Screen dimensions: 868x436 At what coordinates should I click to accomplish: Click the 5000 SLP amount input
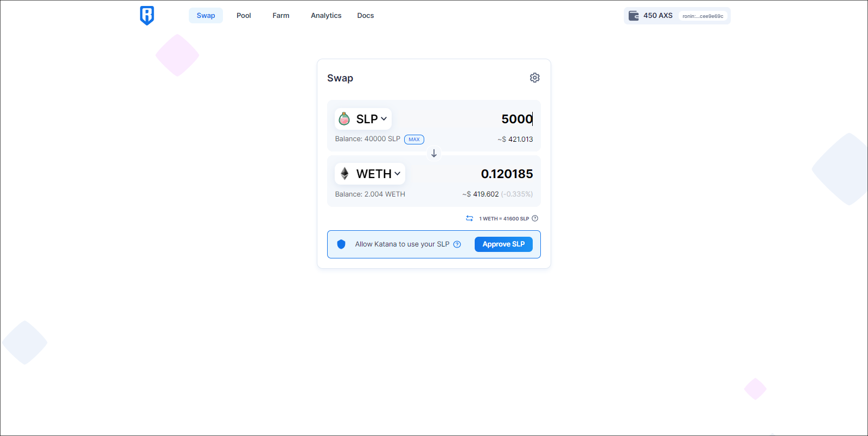[x=517, y=119]
